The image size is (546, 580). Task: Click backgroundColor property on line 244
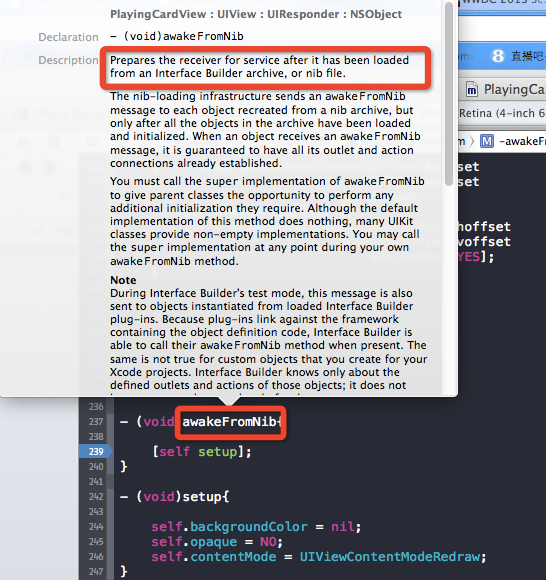(x=249, y=527)
